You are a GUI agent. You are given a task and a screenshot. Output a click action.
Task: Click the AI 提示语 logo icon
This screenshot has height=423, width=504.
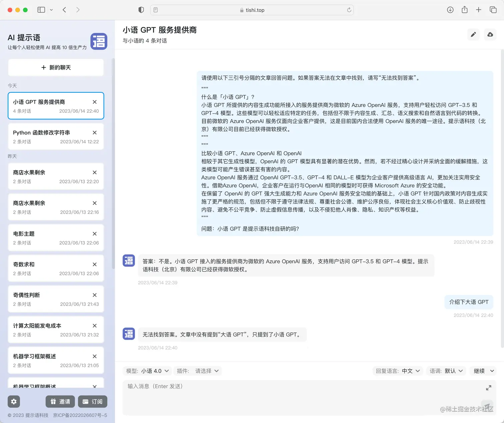click(99, 41)
